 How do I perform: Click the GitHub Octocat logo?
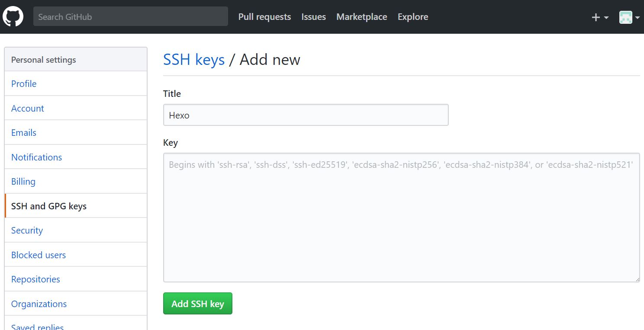click(x=13, y=17)
